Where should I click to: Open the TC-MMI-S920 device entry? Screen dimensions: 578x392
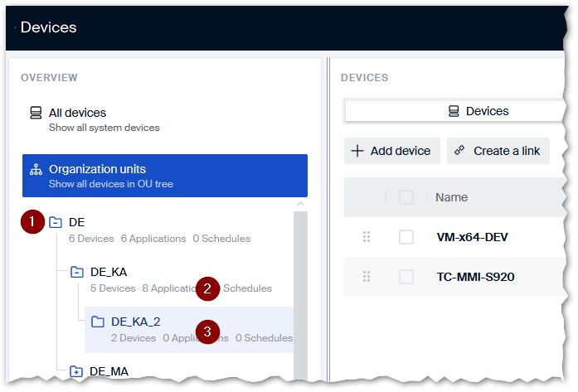(475, 276)
